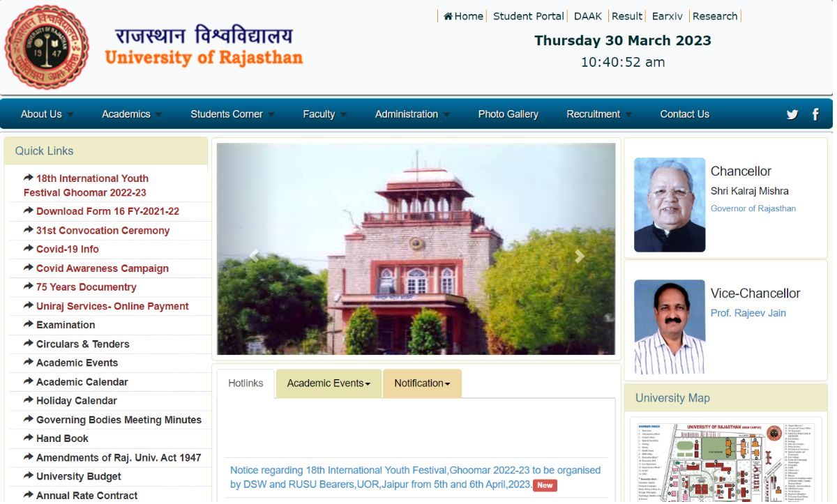Click the arrow icon beside Holiday Calendar

(29, 400)
